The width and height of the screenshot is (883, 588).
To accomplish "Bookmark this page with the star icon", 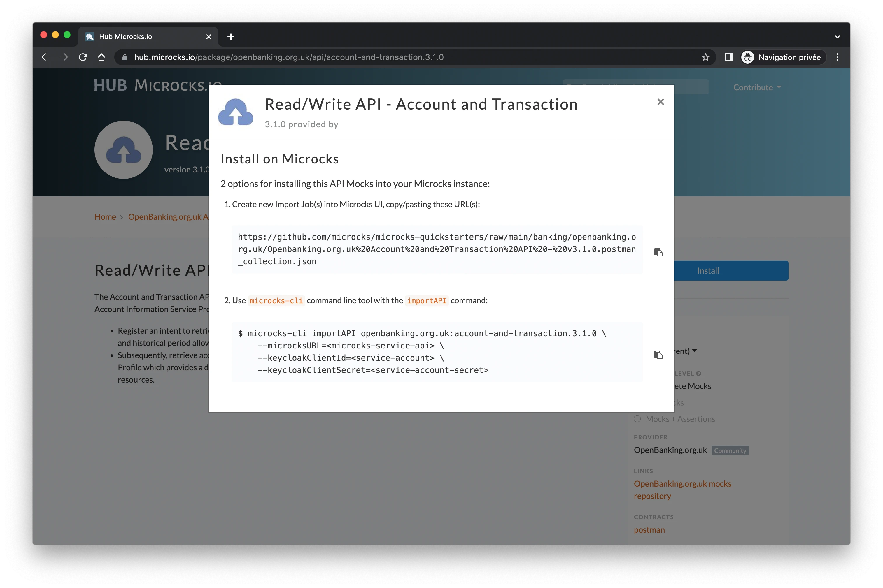I will click(705, 57).
